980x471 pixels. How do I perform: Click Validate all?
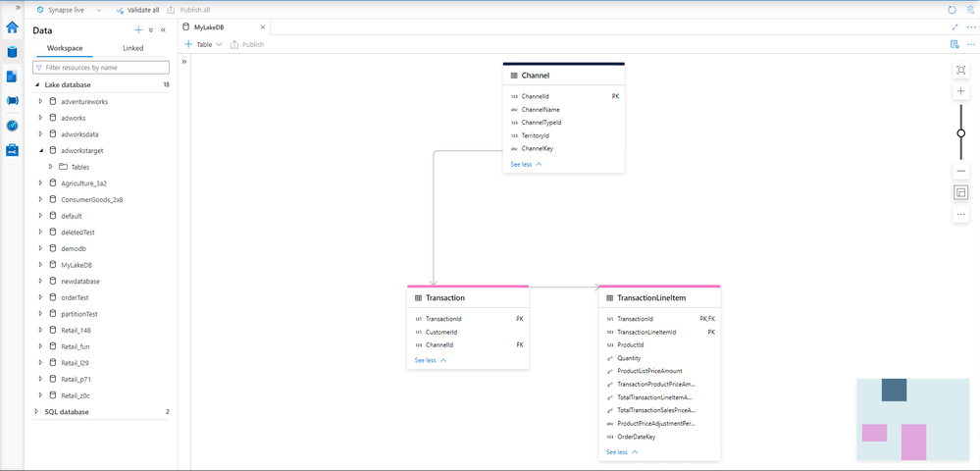(137, 10)
